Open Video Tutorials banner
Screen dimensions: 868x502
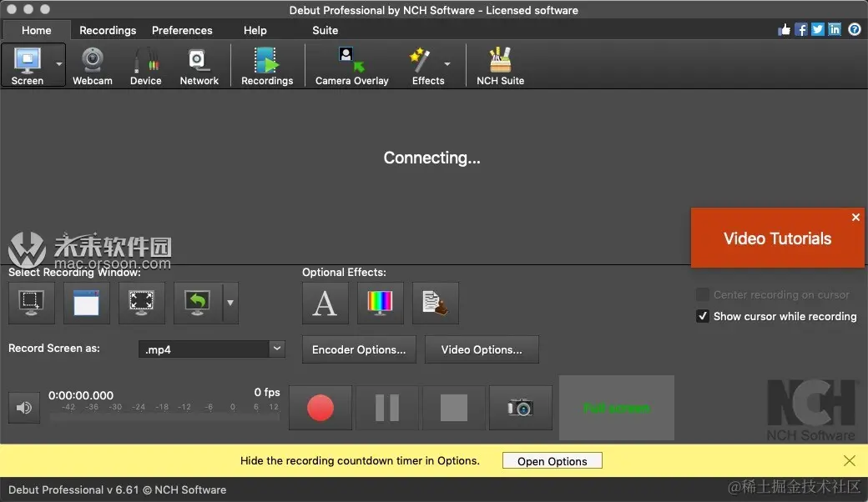(777, 238)
